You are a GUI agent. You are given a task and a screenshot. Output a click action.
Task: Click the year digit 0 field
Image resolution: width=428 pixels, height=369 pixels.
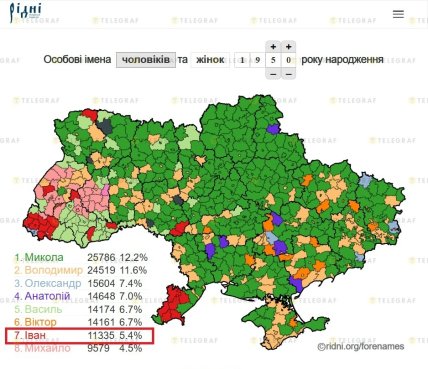(x=289, y=60)
